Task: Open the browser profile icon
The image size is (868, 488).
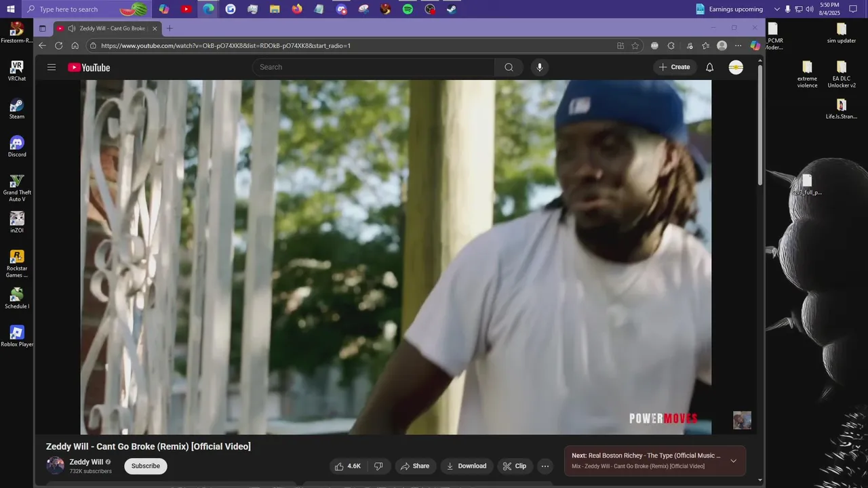Action: click(722, 45)
